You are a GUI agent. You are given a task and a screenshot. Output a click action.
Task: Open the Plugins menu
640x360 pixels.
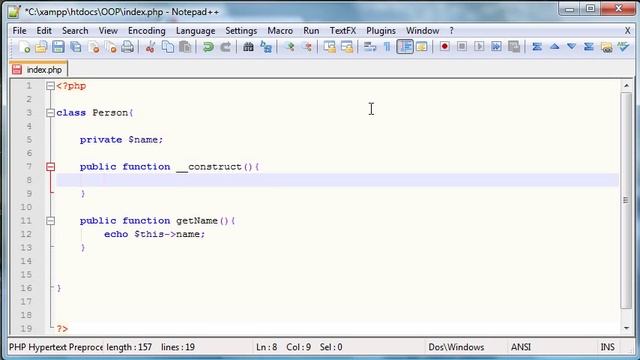(381, 31)
